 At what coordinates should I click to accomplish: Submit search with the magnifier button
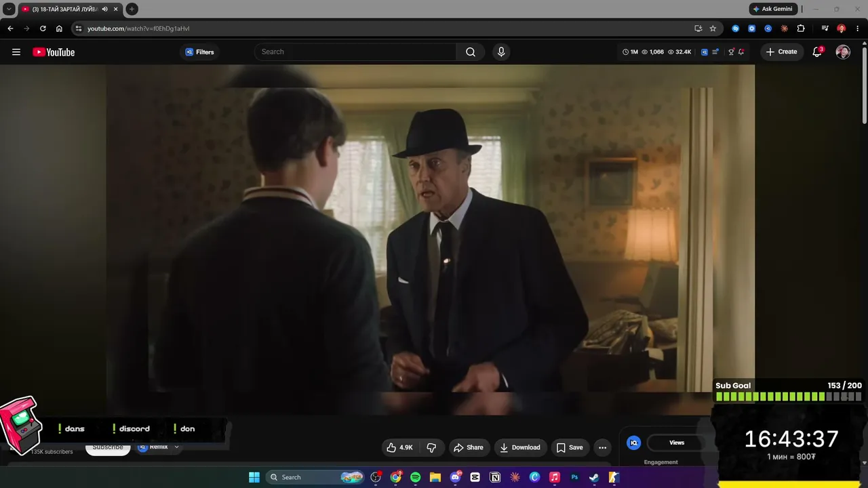(x=471, y=52)
